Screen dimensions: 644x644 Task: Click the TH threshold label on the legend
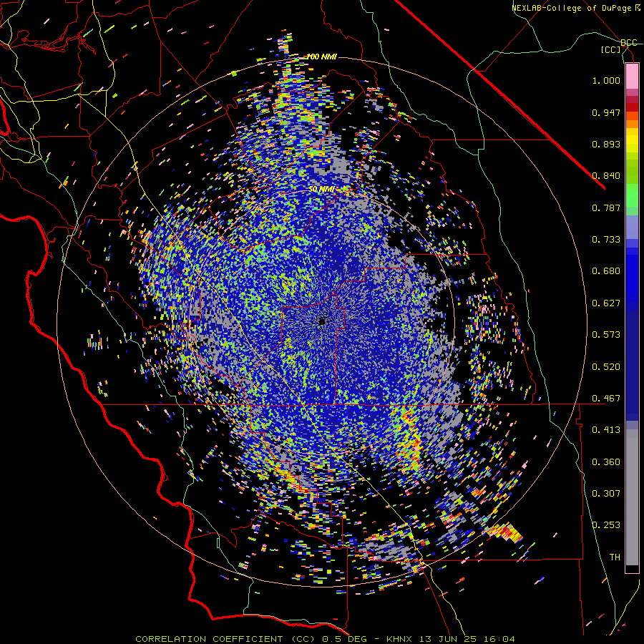click(615, 557)
